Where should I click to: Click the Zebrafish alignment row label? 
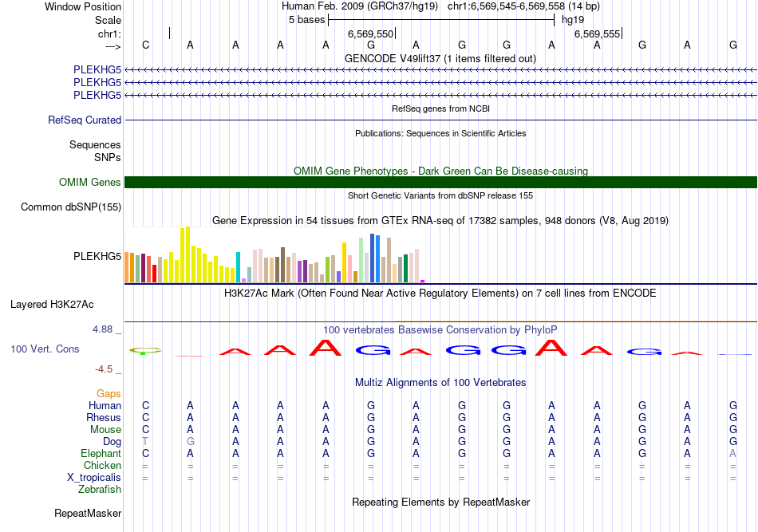coord(100,490)
